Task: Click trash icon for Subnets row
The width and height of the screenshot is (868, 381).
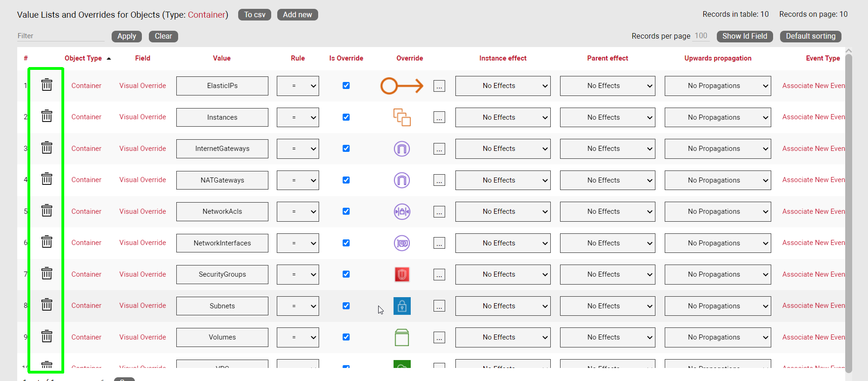Action: [47, 305]
